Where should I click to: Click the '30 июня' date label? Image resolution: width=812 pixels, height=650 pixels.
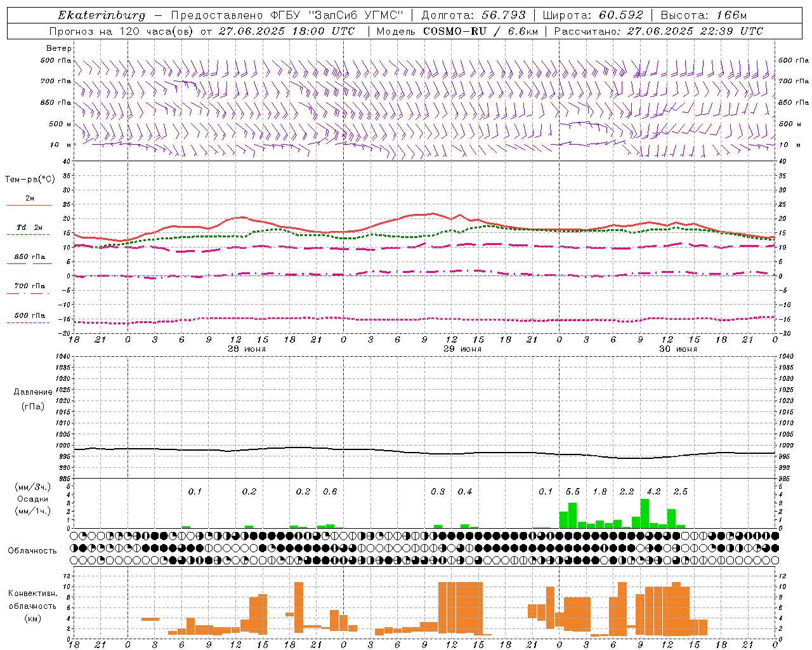click(x=678, y=349)
